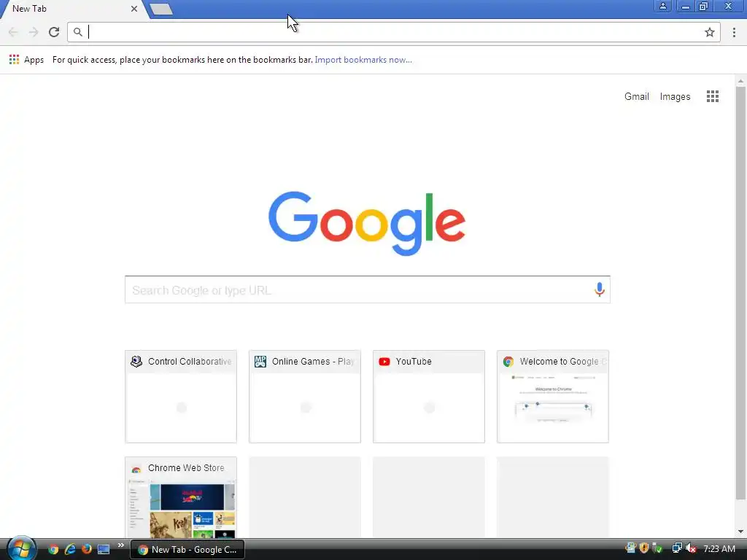The image size is (747, 560).
Task: Open the Images link
Action: (675, 96)
